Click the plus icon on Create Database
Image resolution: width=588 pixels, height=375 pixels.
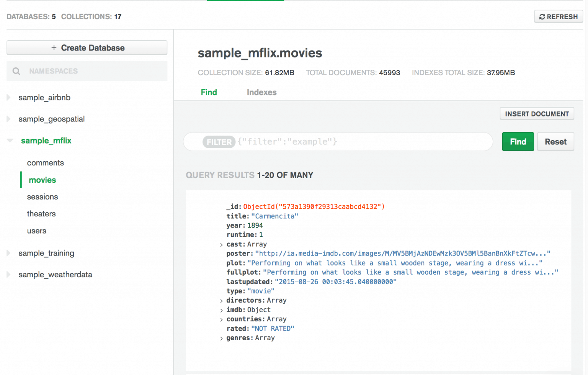coord(54,48)
